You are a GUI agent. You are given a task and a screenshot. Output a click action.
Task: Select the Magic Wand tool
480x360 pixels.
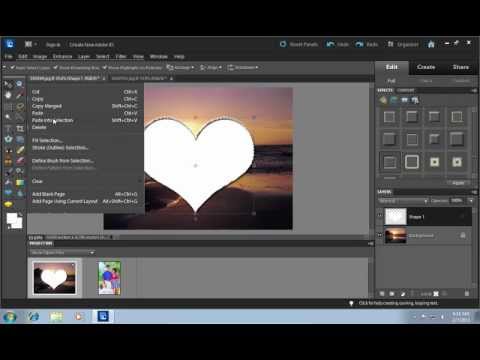[8, 117]
